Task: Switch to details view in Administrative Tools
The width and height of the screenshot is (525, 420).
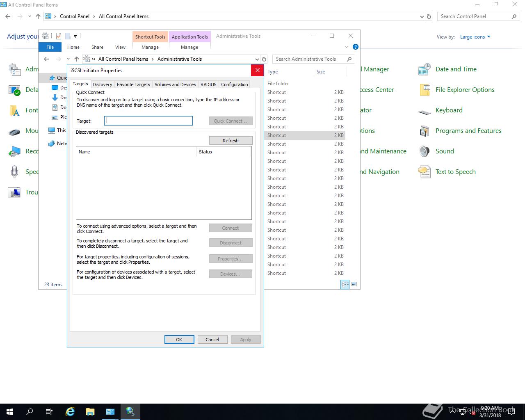Action: click(345, 284)
